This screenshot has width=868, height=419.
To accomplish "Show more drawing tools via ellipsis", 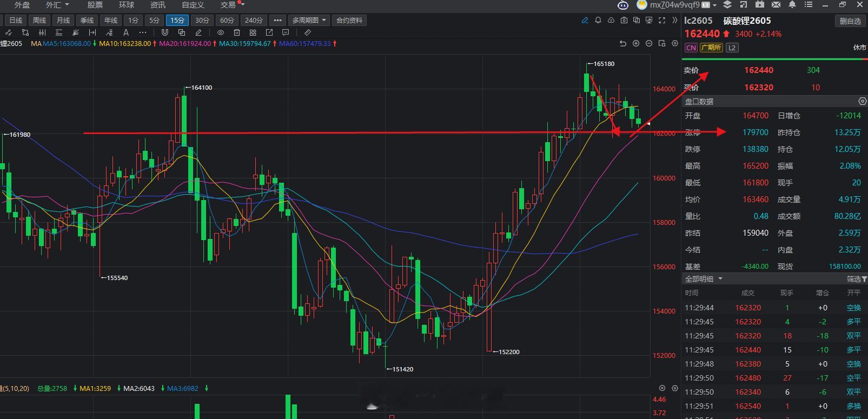I will [x=143, y=32].
